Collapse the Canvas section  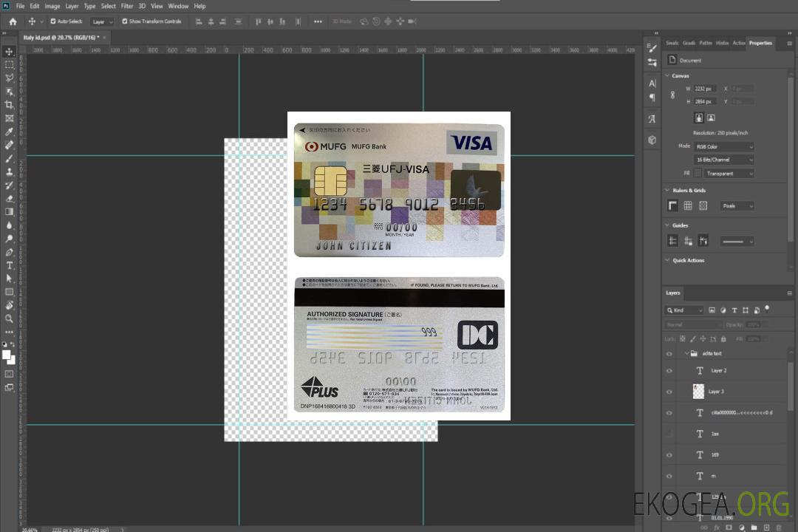tap(667, 75)
